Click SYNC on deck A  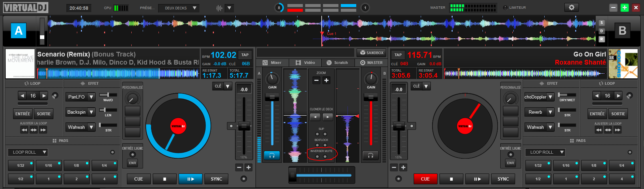click(217, 179)
